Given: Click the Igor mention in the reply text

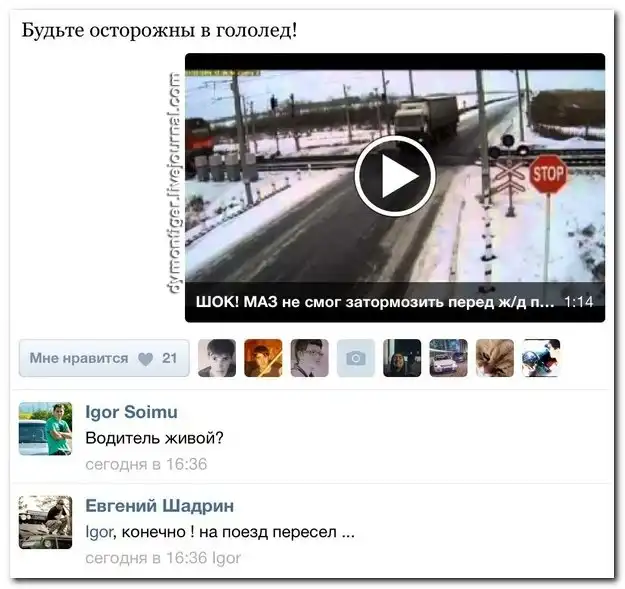Looking at the screenshot, I should coord(99,532).
